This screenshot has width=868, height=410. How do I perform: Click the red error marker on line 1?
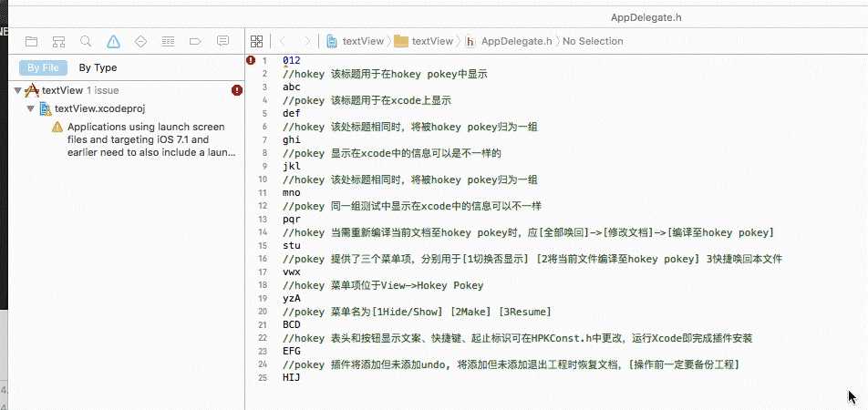(x=251, y=60)
